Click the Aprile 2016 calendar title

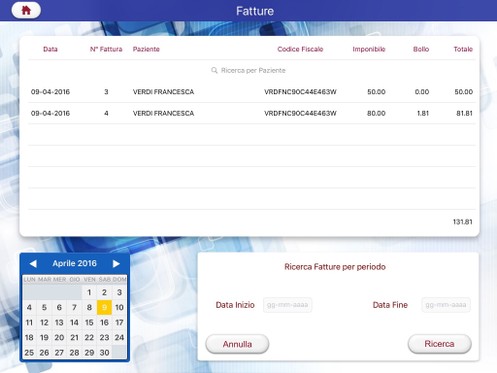pos(75,263)
